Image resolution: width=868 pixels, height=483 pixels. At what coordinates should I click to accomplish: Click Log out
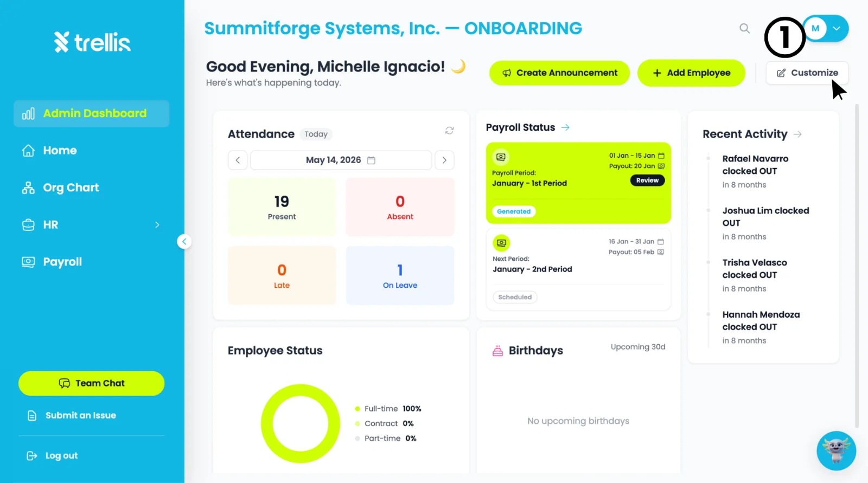53,455
